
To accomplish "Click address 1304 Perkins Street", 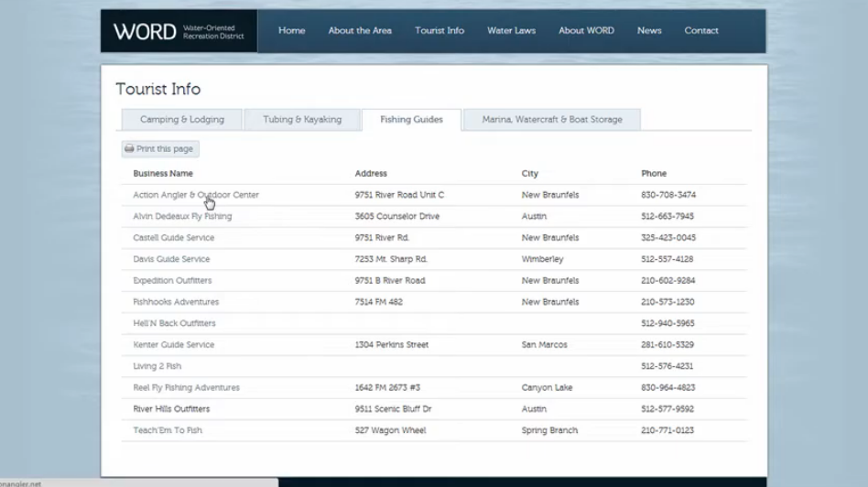I will click(x=391, y=345).
